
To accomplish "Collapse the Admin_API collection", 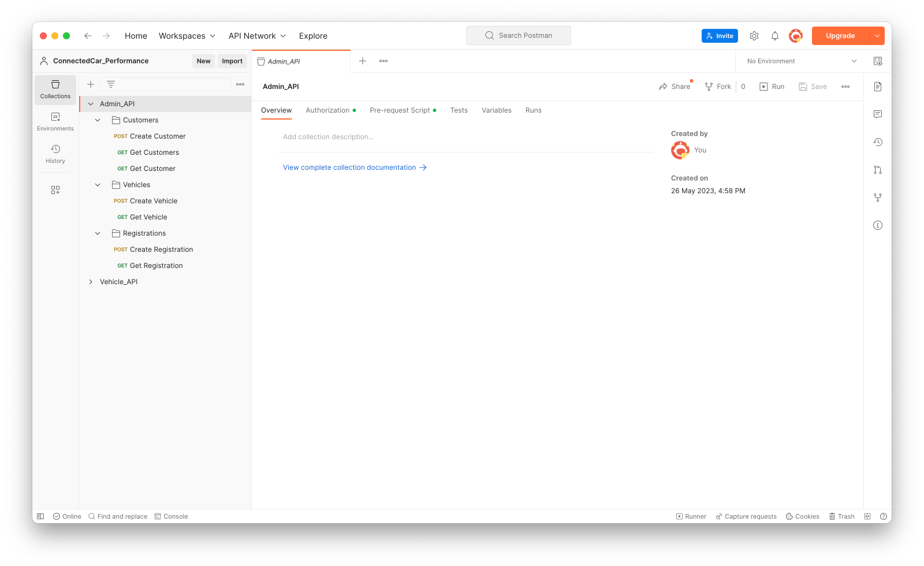I will 91,104.
